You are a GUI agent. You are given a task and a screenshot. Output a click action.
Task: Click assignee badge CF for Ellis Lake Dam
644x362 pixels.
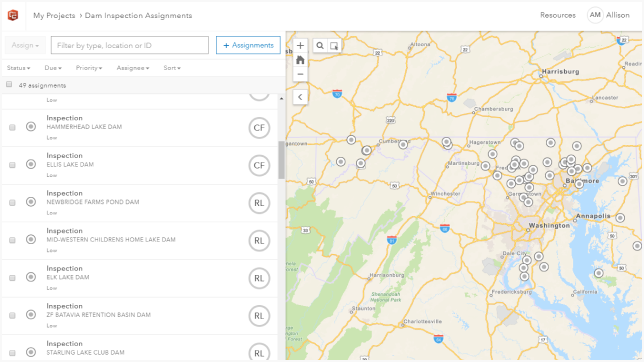[259, 166]
